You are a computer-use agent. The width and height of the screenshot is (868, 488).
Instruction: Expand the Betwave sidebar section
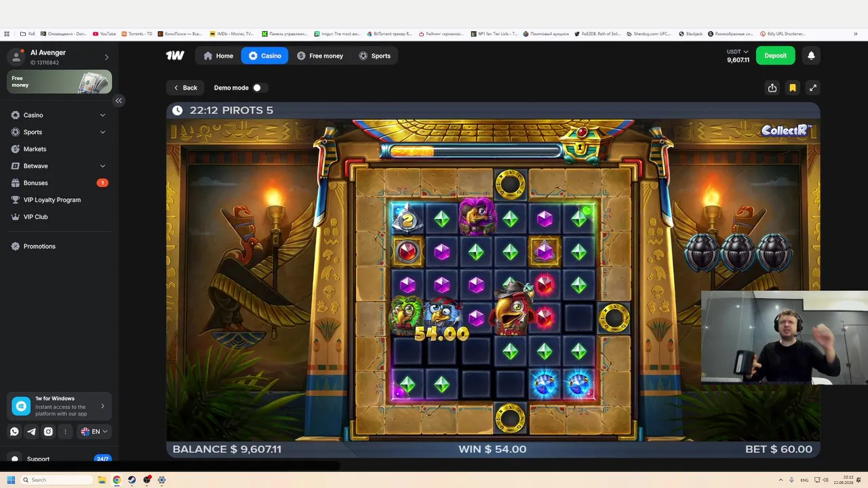point(102,166)
